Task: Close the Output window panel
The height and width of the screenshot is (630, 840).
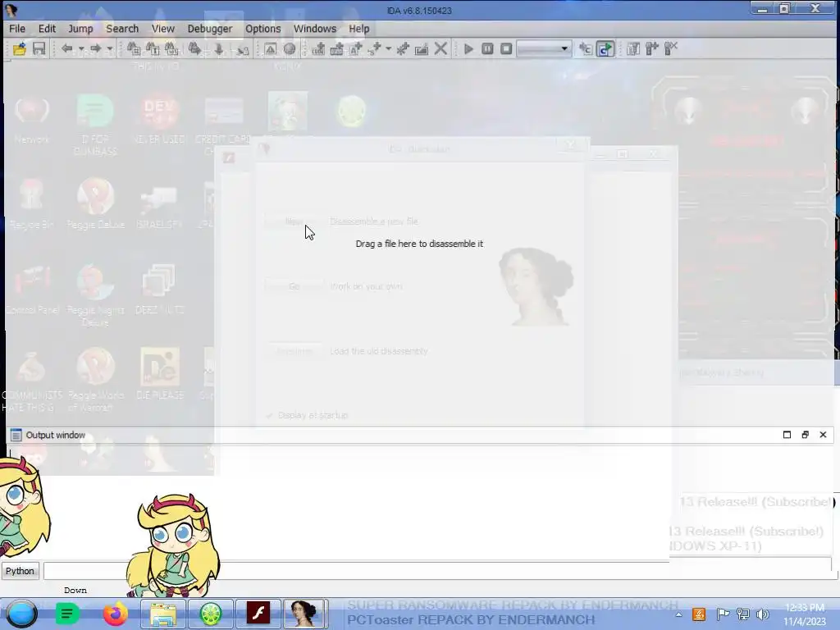Action: coord(824,435)
